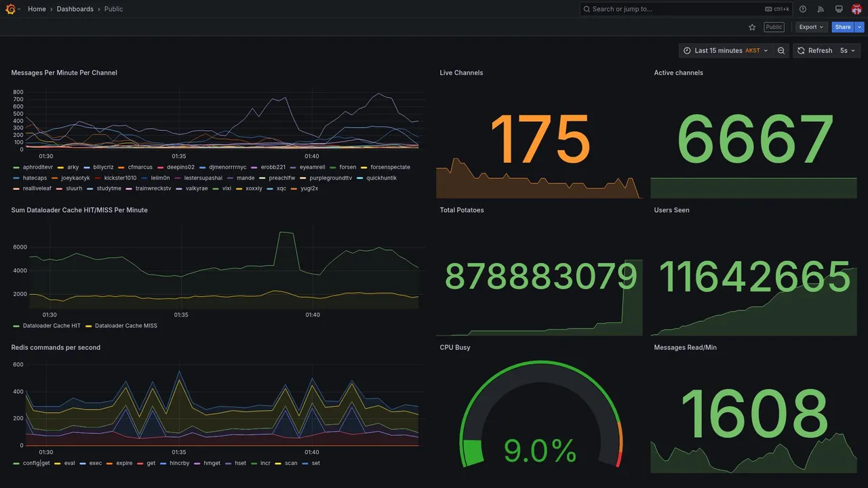This screenshot has height=488, width=868.
Task: Expand the chevron next to Grafana logo
Action: (x=19, y=9)
